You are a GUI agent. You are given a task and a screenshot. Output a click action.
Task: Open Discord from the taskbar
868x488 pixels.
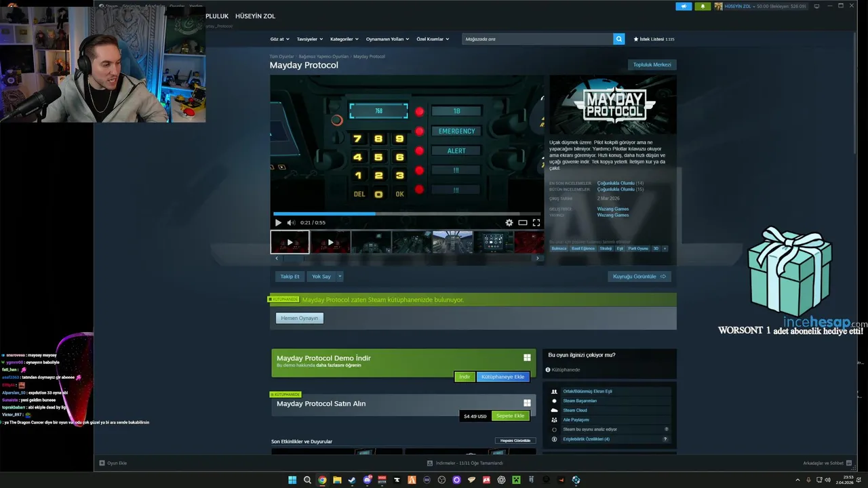[367, 480]
